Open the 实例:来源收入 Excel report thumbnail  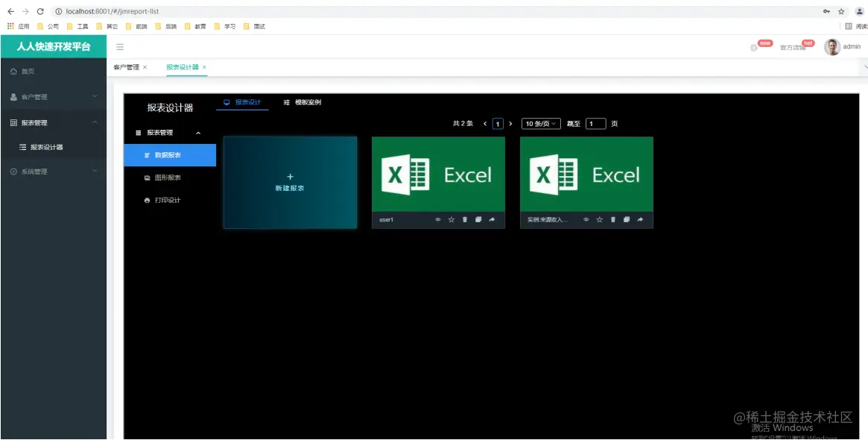[x=587, y=174]
